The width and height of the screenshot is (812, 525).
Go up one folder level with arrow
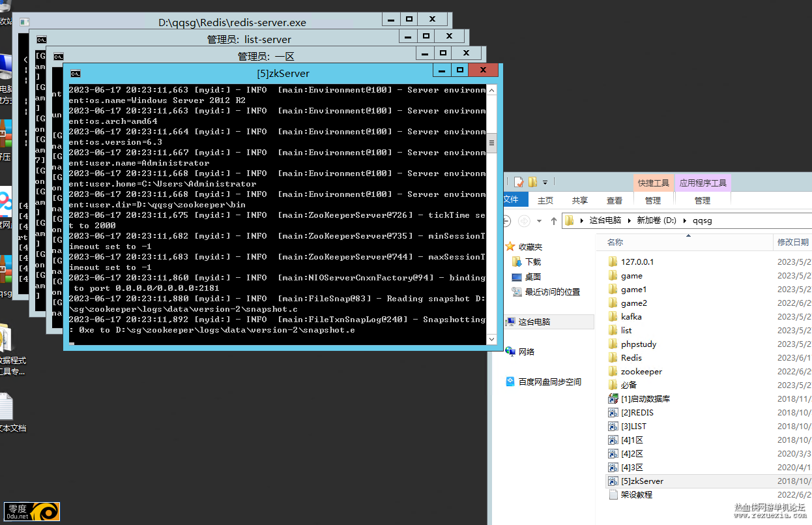554,220
